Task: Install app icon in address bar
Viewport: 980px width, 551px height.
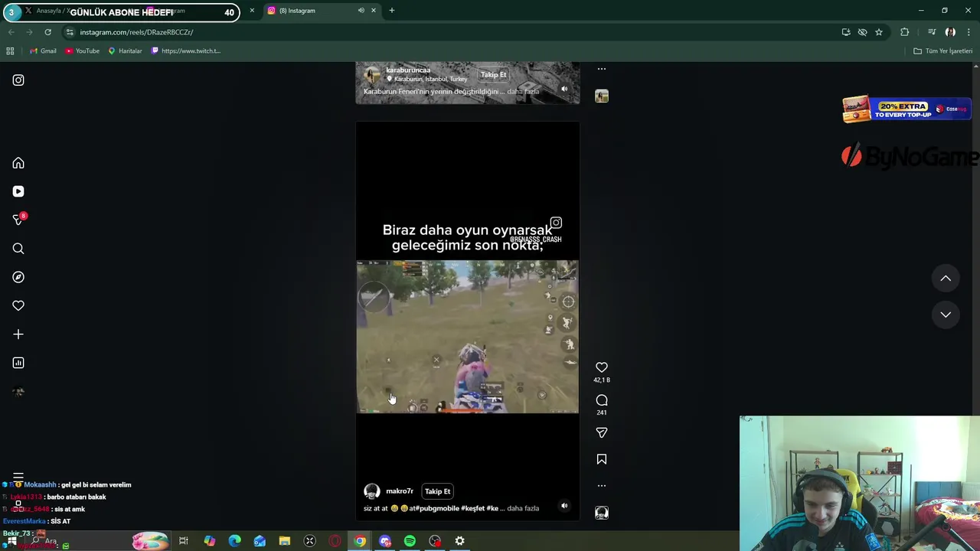Action: coord(846,32)
